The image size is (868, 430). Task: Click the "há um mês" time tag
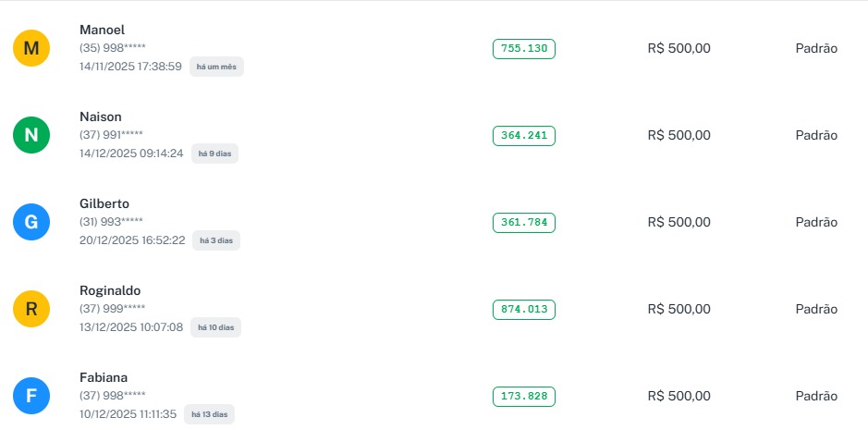point(216,67)
